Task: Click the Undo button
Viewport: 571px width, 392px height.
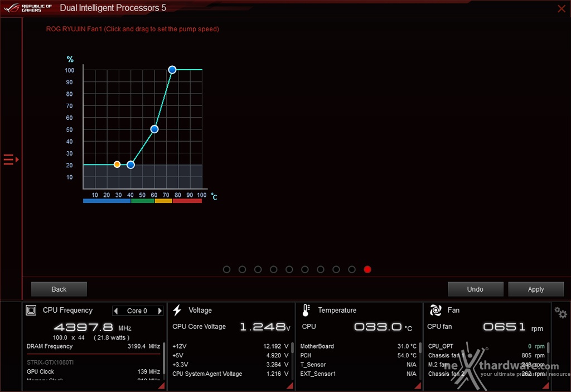Action: tap(475, 289)
